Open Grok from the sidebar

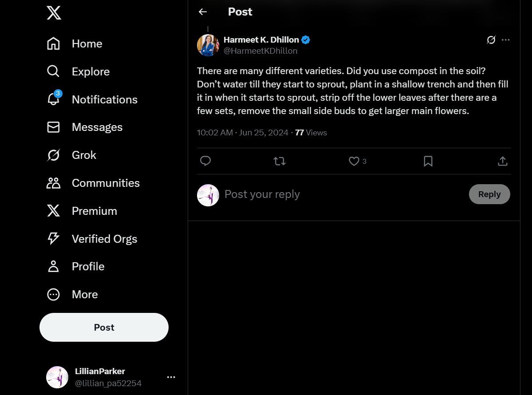tap(71, 155)
